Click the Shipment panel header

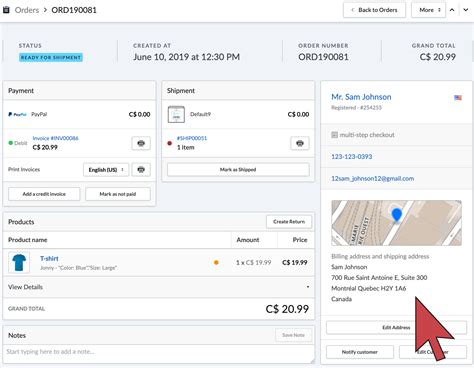pyautogui.click(x=238, y=91)
